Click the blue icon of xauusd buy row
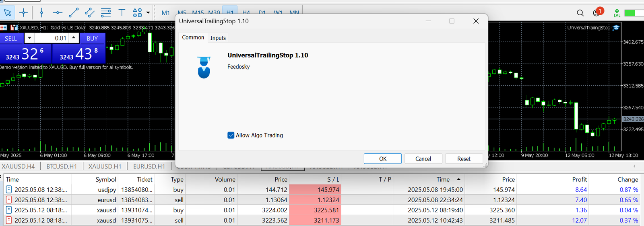The image size is (644, 226). pyautogui.click(x=9, y=210)
